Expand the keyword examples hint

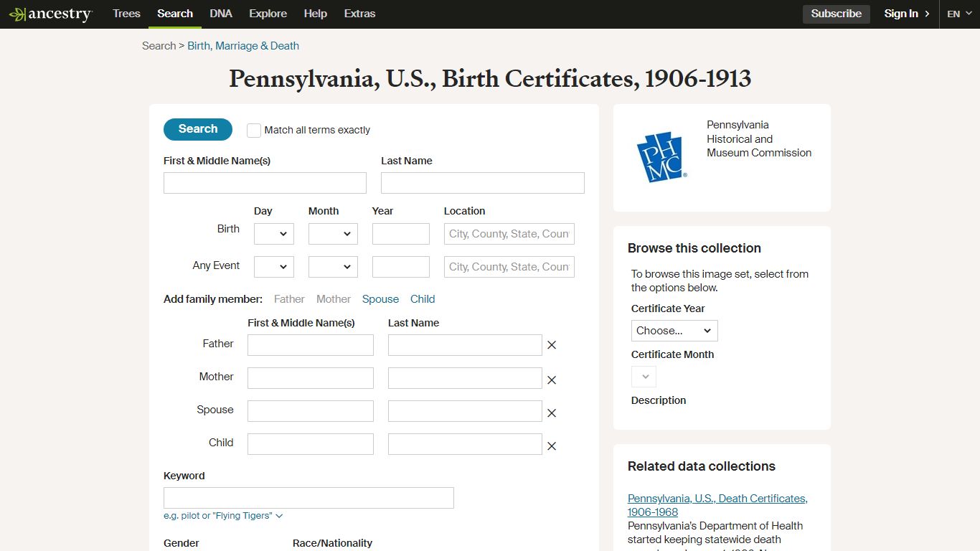[x=223, y=516]
